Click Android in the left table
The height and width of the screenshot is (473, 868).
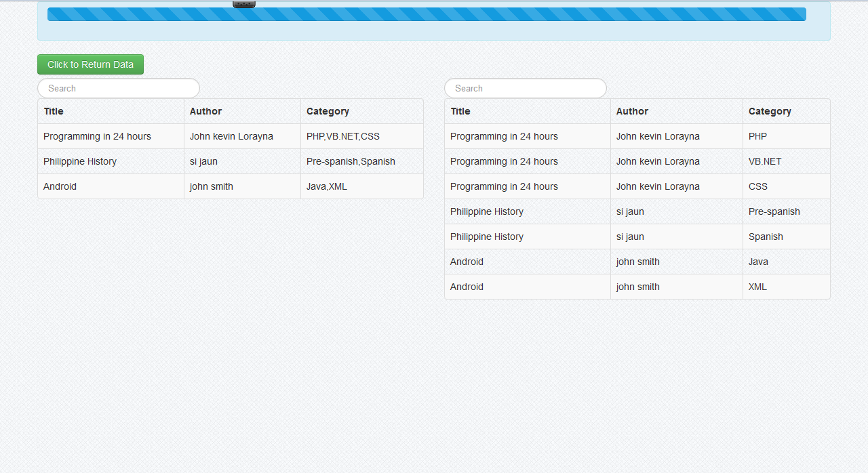(60, 186)
